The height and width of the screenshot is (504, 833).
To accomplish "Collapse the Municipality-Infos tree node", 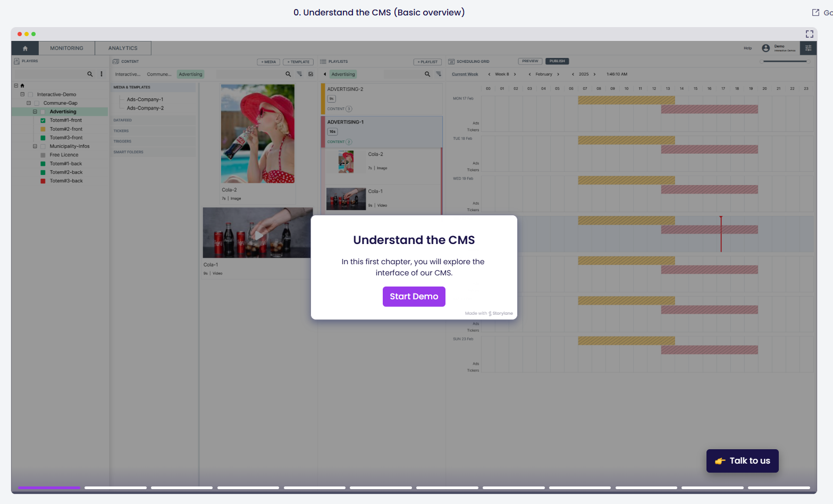I will click(35, 146).
